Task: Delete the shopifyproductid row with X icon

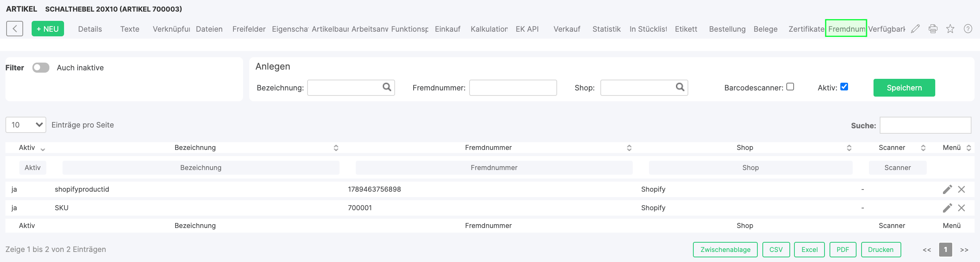Action: (961, 189)
